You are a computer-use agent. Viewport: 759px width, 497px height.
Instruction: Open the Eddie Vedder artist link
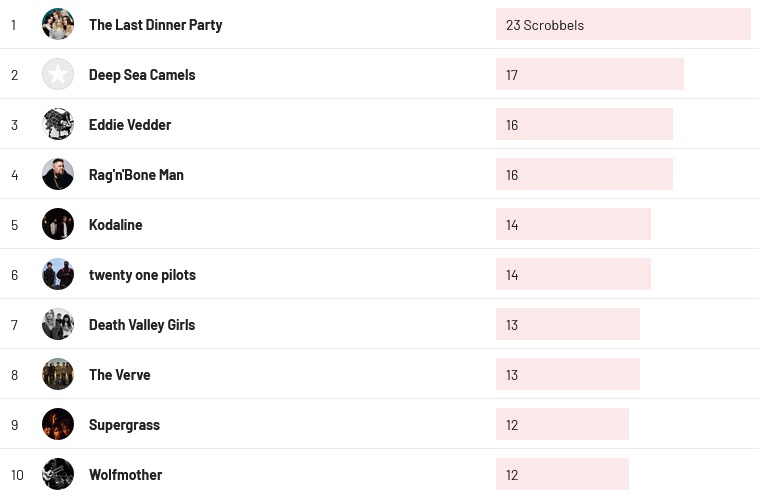tap(130, 125)
